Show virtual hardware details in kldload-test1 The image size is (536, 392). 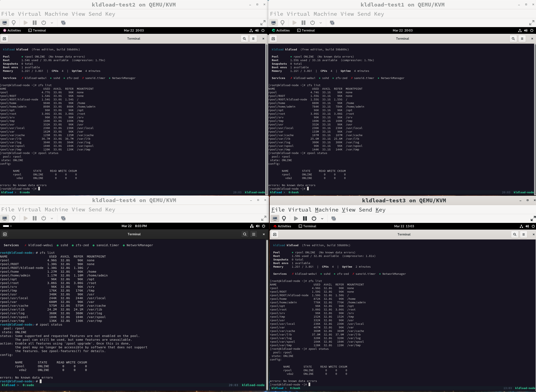pos(282,23)
